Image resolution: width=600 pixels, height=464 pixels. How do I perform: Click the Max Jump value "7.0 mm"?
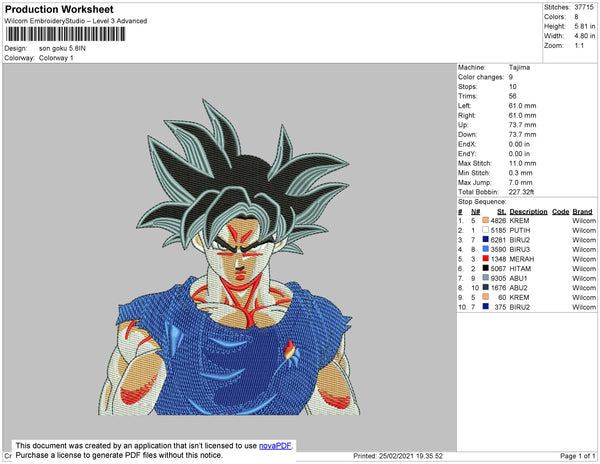click(520, 182)
